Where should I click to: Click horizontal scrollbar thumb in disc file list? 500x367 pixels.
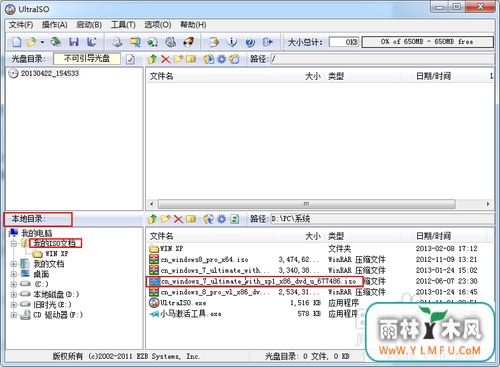coord(306,204)
